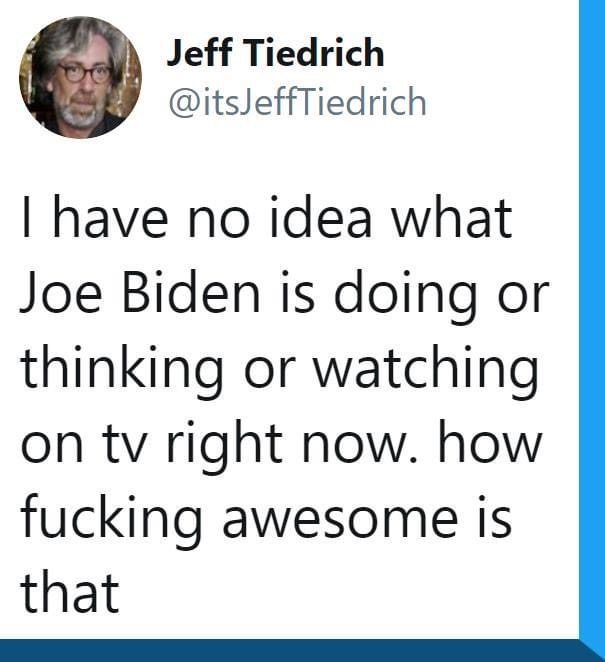Click the @itsJeffTiedrich handle
Screen dimensions: 605x662
coord(295,102)
